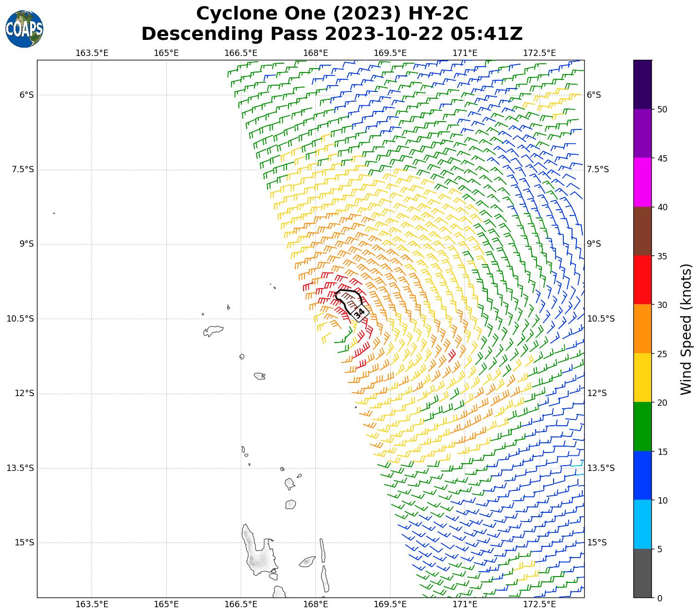
Task: Pick the red 30–35 knot colorbar segment
Action: click(x=642, y=280)
